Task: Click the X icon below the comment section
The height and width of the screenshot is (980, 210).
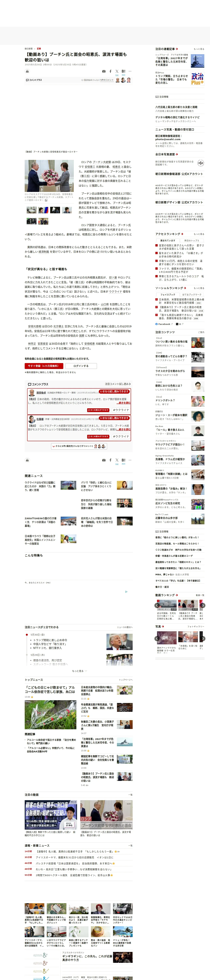Action: click(117, 460)
